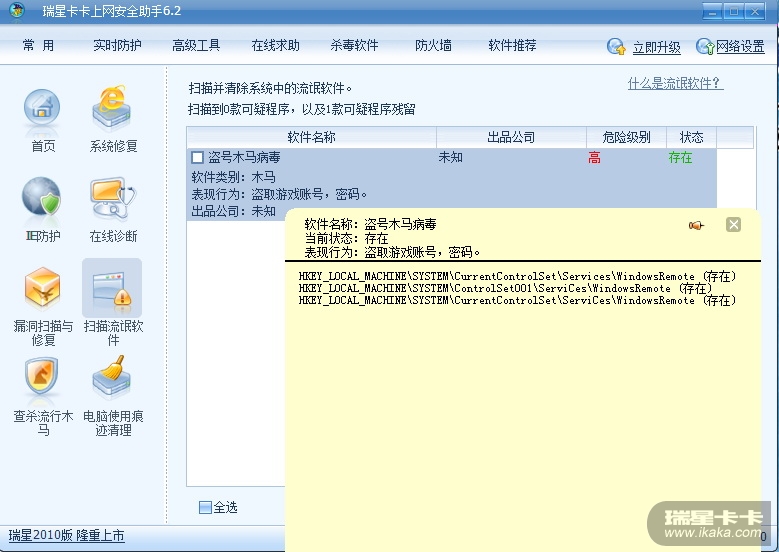Screen dimensions: 779x552
Task: Open the 杀毒软件 tab
Action: [354, 46]
